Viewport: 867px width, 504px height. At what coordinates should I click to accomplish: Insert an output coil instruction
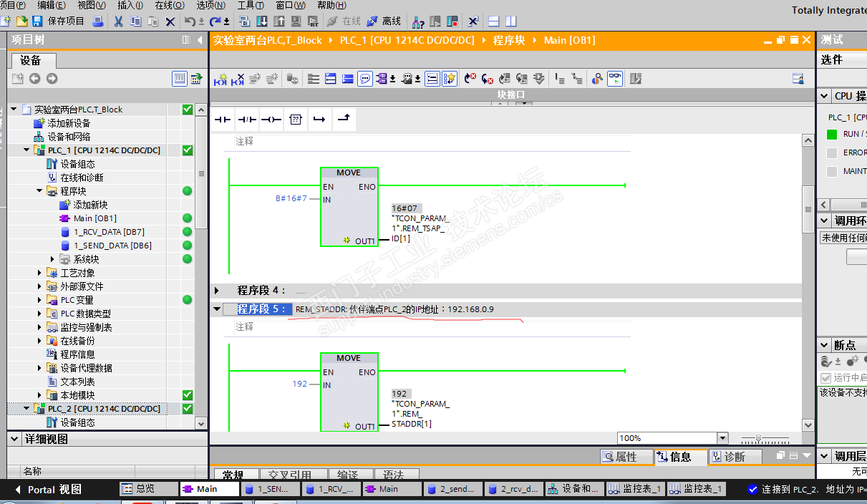271,120
